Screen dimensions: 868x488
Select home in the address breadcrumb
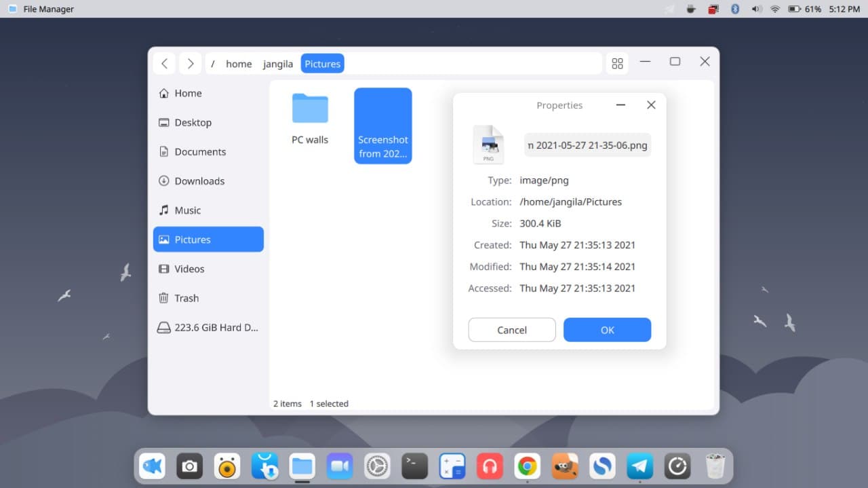[239, 63]
